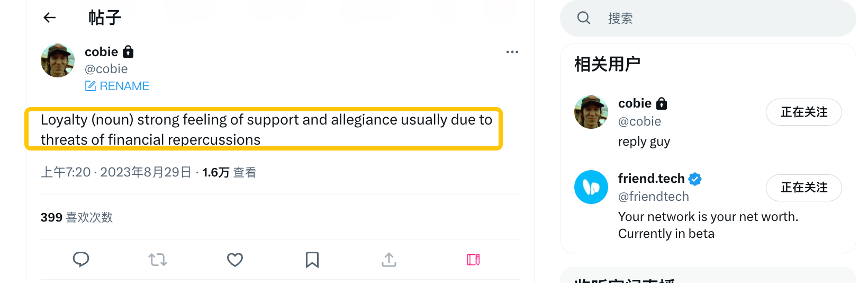Click the search magnifier icon
868x283 pixels.
point(584,18)
